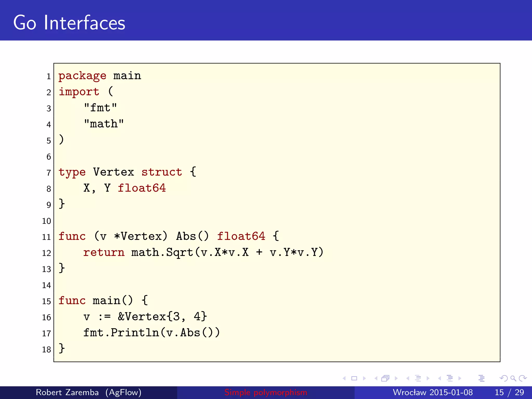The width and height of the screenshot is (532, 399).
Task: Click 'v := &Vertex{3, 4}' line
Action: pyautogui.click(x=145, y=316)
